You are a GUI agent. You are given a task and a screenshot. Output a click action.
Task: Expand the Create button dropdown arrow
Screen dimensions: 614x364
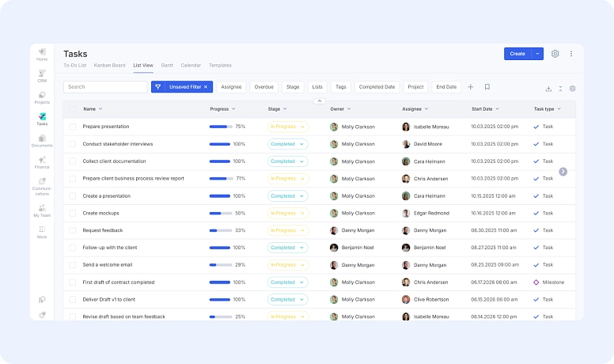(538, 54)
